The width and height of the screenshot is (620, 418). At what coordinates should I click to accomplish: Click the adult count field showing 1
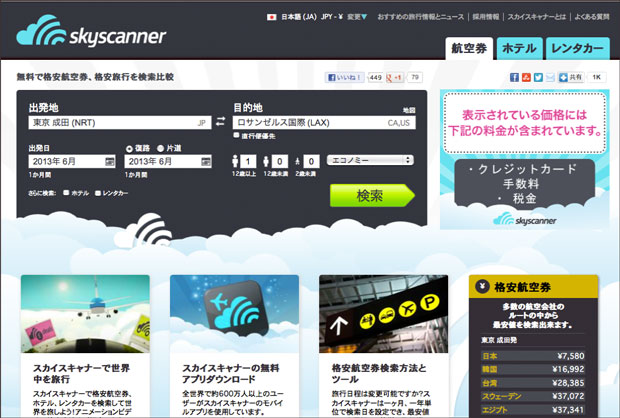[x=248, y=161]
